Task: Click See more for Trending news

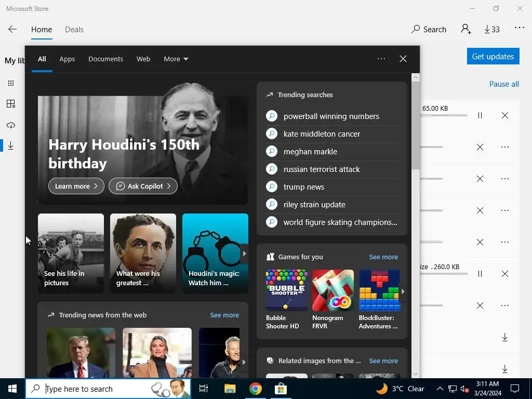Action: (x=224, y=315)
